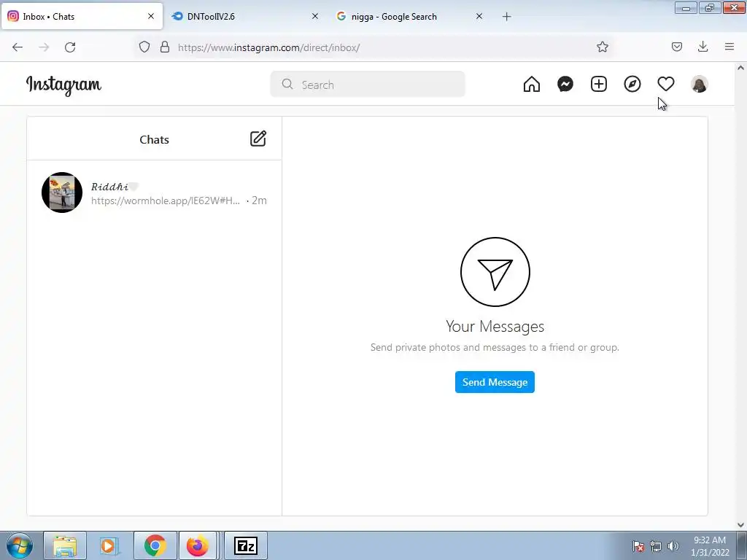The width and height of the screenshot is (747, 560).
Task: Focus the Instagram Search field
Action: [368, 85]
